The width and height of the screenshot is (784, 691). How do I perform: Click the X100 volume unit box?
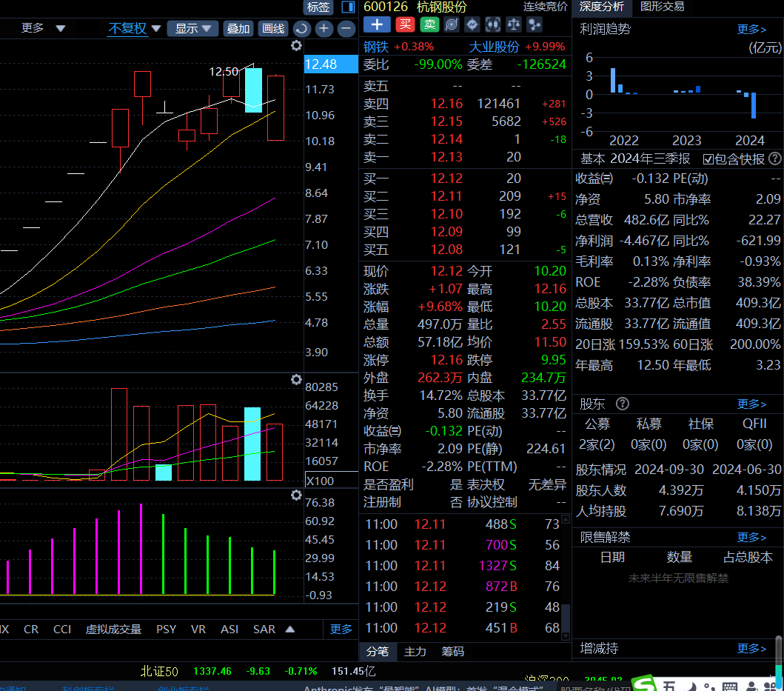330,481
